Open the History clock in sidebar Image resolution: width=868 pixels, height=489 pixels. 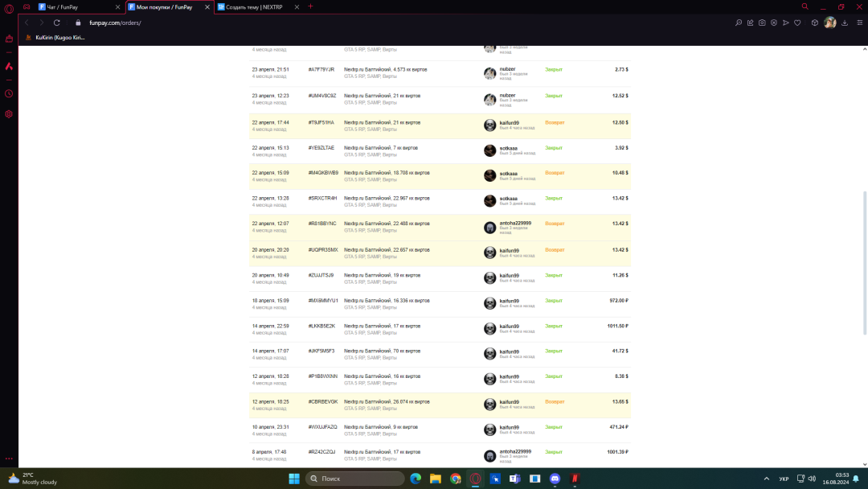click(x=9, y=93)
